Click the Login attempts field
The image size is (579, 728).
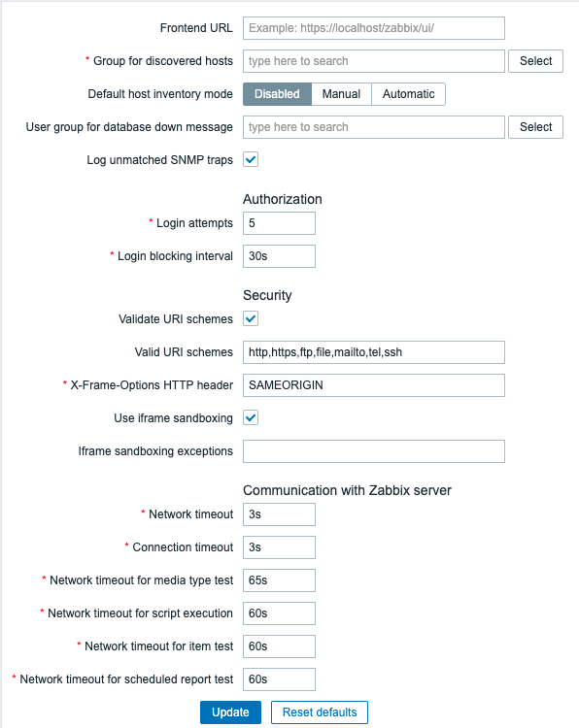(x=279, y=223)
